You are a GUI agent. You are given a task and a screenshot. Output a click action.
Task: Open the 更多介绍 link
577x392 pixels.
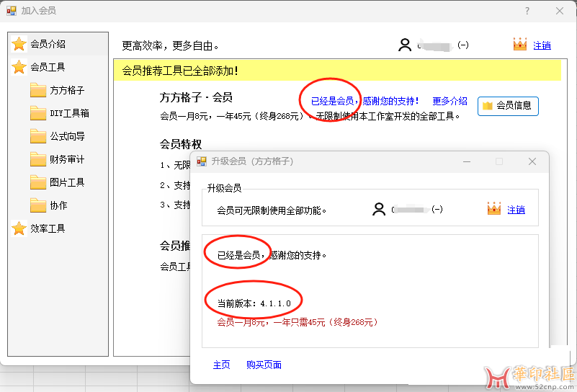pyautogui.click(x=449, y=101)
